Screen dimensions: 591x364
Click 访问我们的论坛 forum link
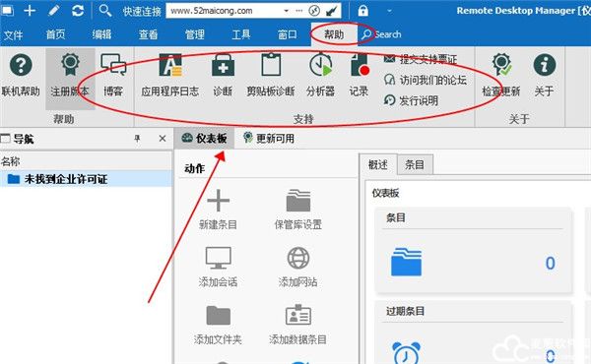click(426, 80)
